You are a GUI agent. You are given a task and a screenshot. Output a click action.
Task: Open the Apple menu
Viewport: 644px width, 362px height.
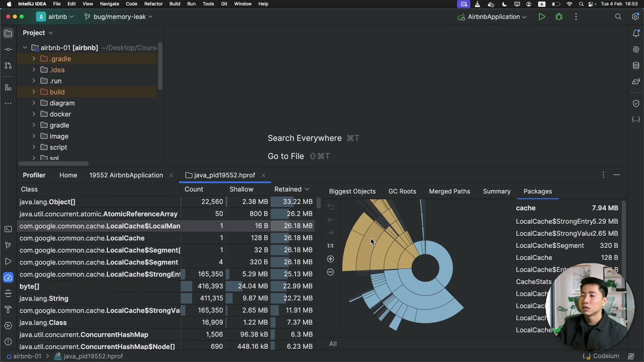(9, 4)
